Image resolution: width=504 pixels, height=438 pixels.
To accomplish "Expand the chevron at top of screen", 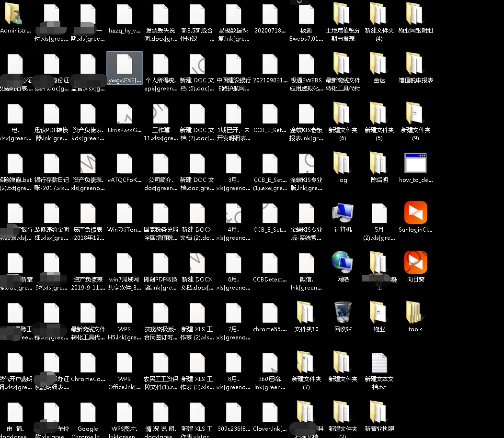I will point(299,2).
